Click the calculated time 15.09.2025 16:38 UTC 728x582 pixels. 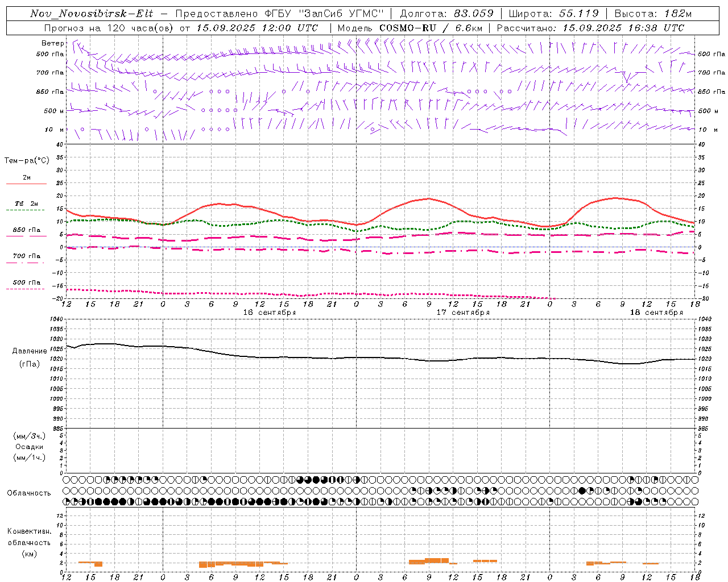(x=623, y=28)
